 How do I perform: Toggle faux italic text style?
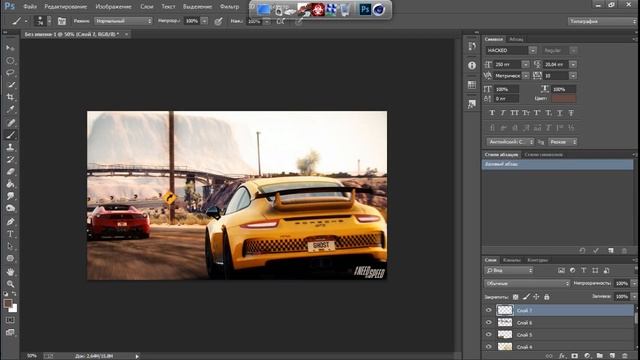[x=503, y=113]
